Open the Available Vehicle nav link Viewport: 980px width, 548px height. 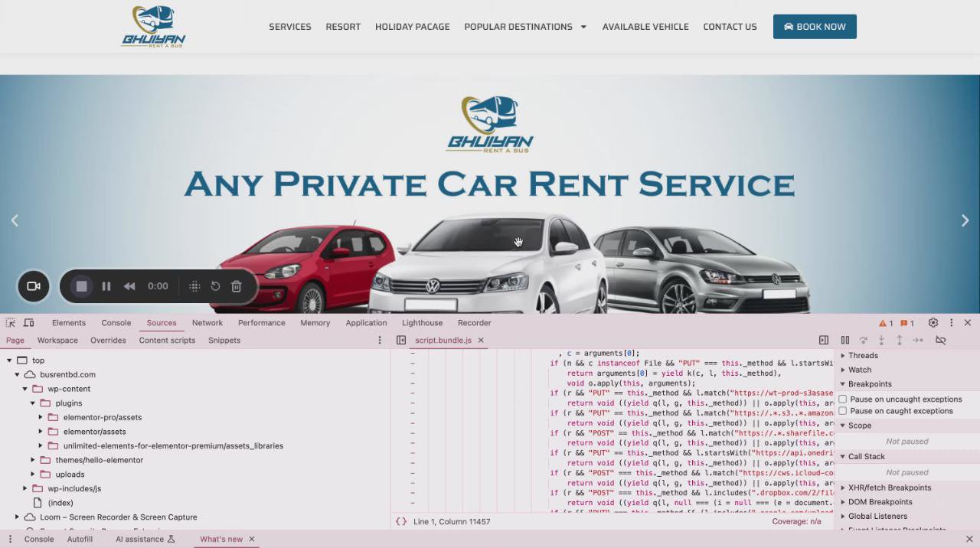tap(645, 27)
